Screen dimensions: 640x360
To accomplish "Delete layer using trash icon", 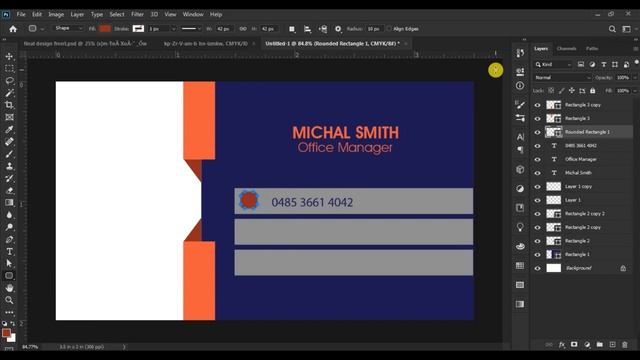I will (x=624, y=345).
